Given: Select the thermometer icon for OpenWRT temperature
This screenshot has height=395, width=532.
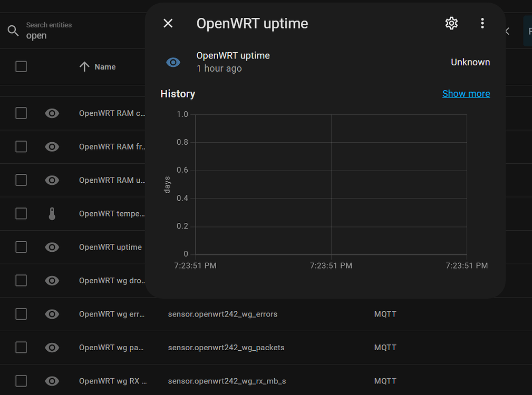Looking at the screenshot, I should (x=52, y=213).
